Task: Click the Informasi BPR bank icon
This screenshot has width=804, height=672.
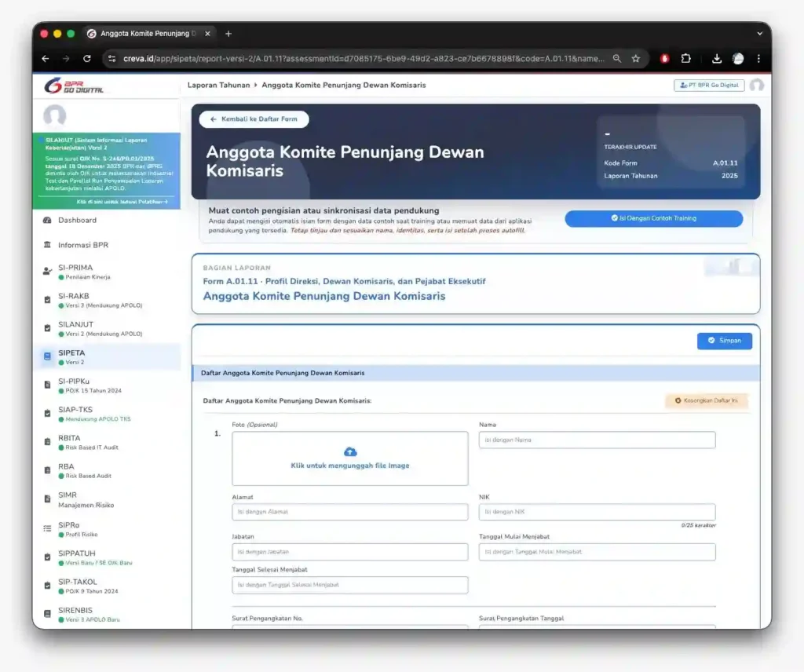Action: coord(47,246)
